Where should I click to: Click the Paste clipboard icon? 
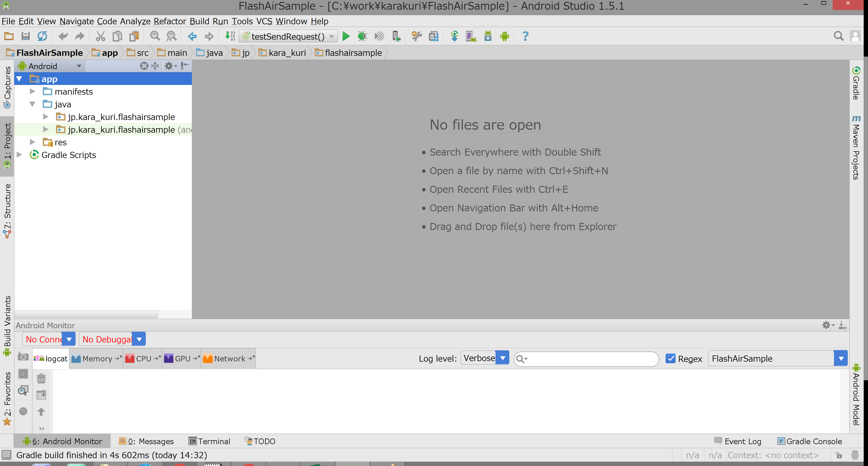(134, 36)
